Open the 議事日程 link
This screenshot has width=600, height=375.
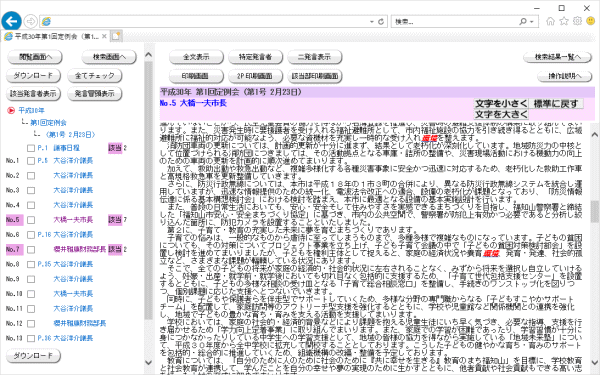66,148
